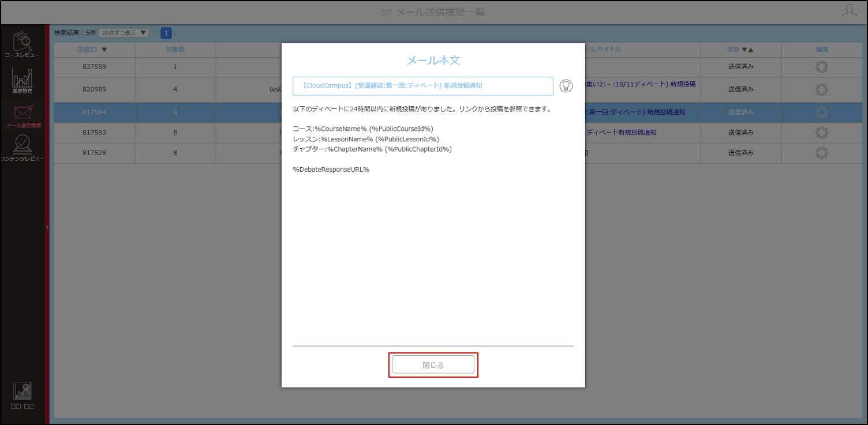Open the 20件ずつ表示 page size dropdown
This screenshot has height=425, width=868.
pos(124,33)
